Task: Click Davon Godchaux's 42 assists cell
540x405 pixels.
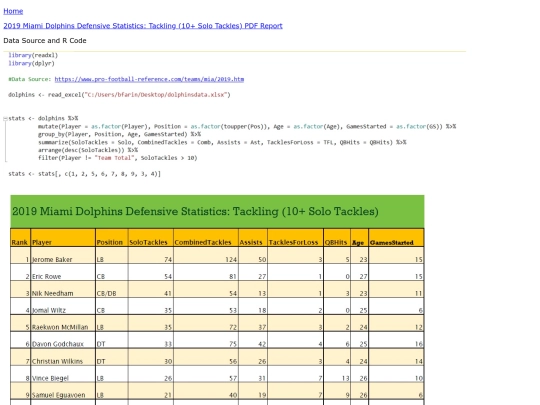Action: (x=252, y=340)
